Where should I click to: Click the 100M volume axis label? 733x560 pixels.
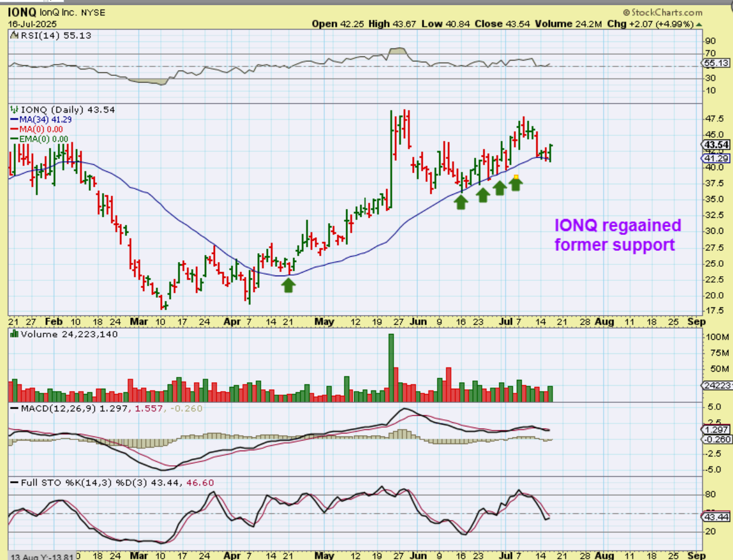717,338
